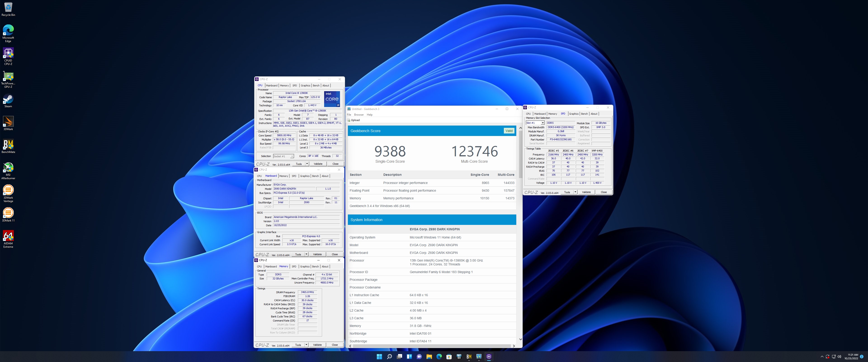The width and height of the screenshot is (868, 362).
Task: Click the part number F5-6400J3239G16G
Action: point(561,140)
